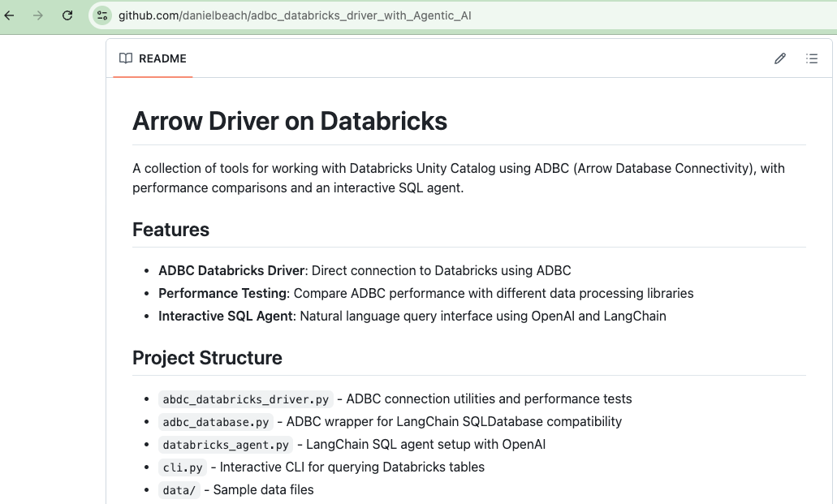Viewport: 837px width, 504px height.
Task: Click 'Sample data files' description text
Action: tap(263, 490)
